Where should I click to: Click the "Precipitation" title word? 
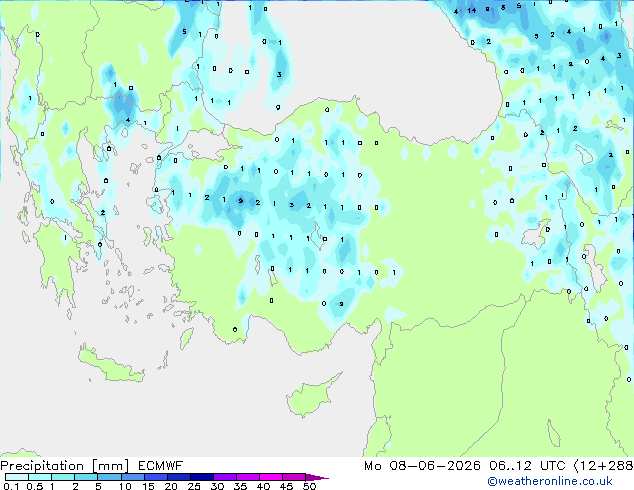[x=42, y=466]
